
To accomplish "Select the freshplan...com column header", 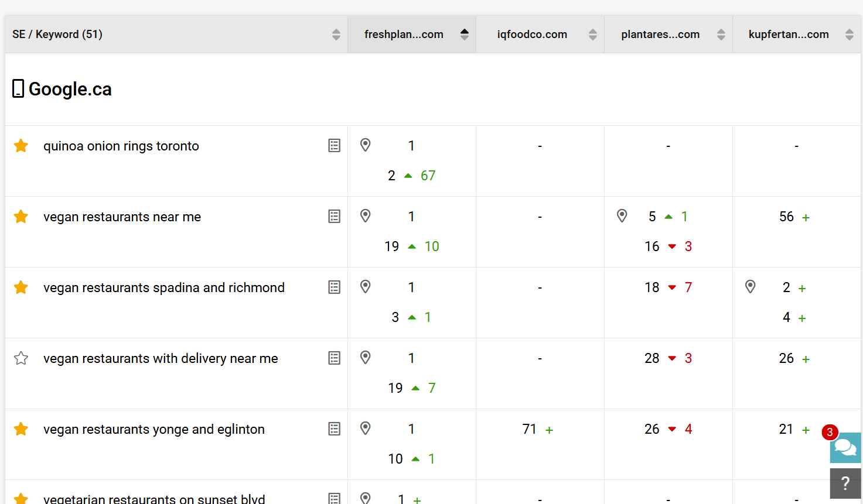I will [x=404, y=34].
